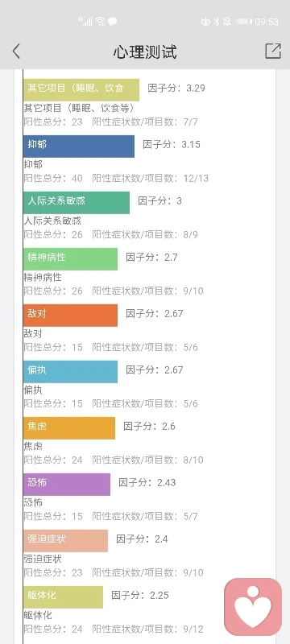The image size is (290, 644).
Task: Select the 焦虑 amber bar
Action: [x=69, y=428]
